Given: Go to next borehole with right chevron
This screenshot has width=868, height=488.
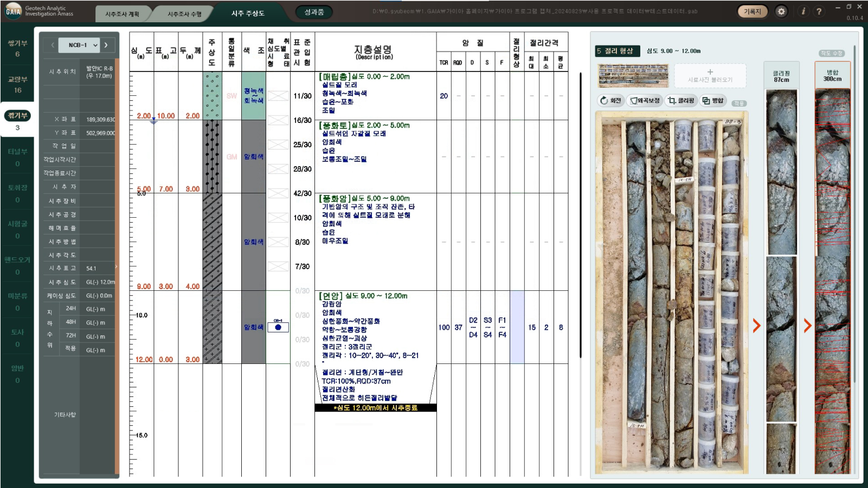Looking at the screenshot, I should point(106,45).
